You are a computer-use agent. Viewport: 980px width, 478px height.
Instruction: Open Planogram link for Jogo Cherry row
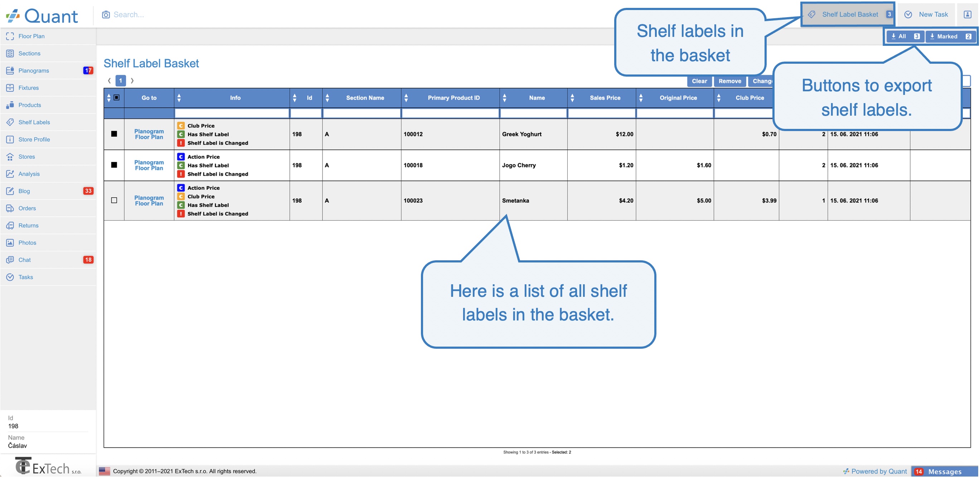tap(149, 162)
